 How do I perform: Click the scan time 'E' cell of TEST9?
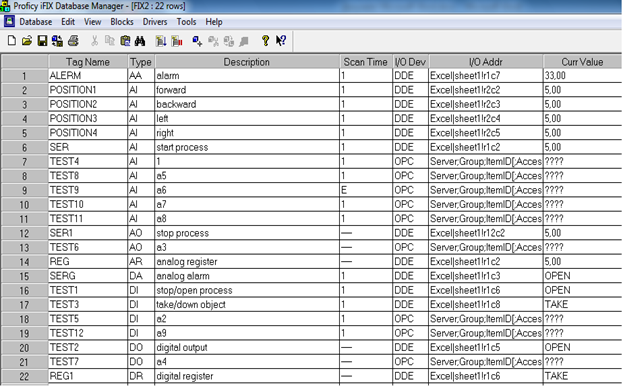(366, 190)
